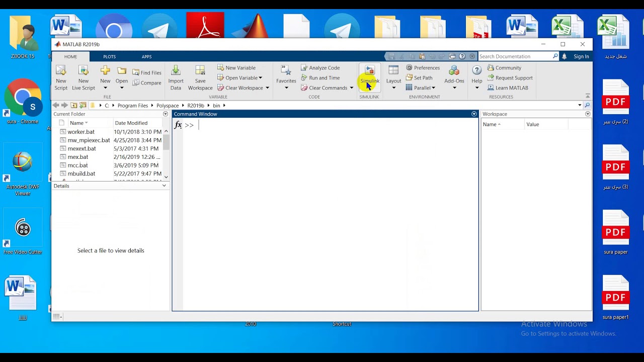Go forward to next folder

pos(64,106)
